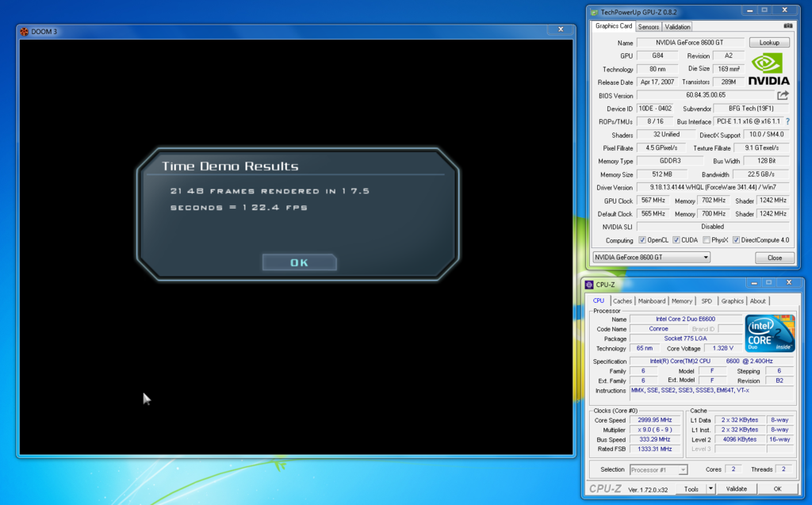The height and width of the screenshot is (505, 812).
Task: Close the CPU-Z window
Action: [789, 283]
